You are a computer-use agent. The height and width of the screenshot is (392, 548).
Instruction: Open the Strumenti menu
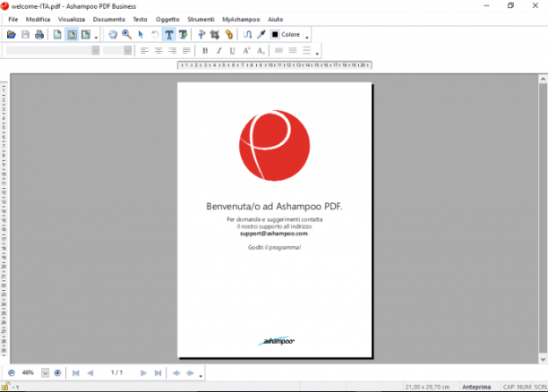pos(201,19)
